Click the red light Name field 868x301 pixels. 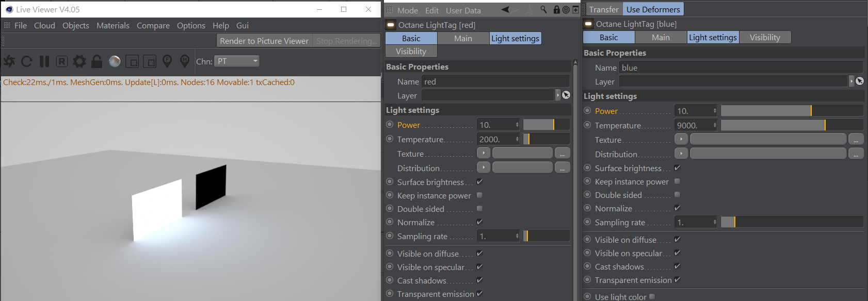coord(495,81)
